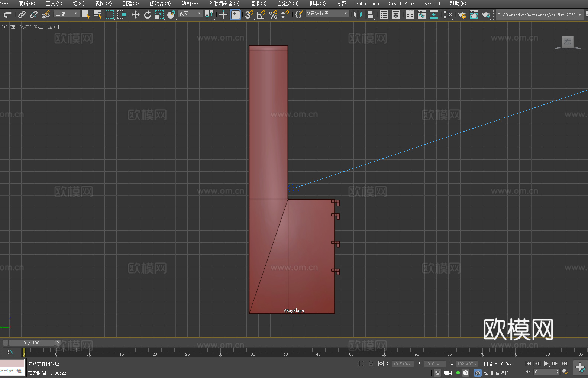Open project path dropdown 3ds Max 2022

539,15
